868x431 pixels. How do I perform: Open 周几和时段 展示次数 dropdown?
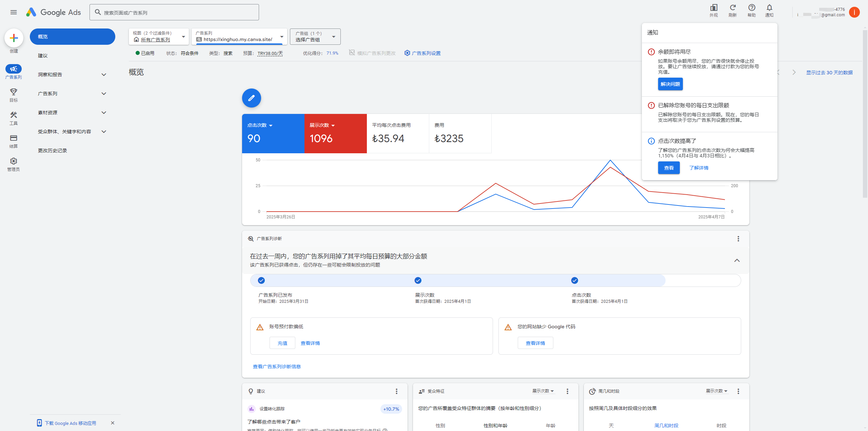716,391
